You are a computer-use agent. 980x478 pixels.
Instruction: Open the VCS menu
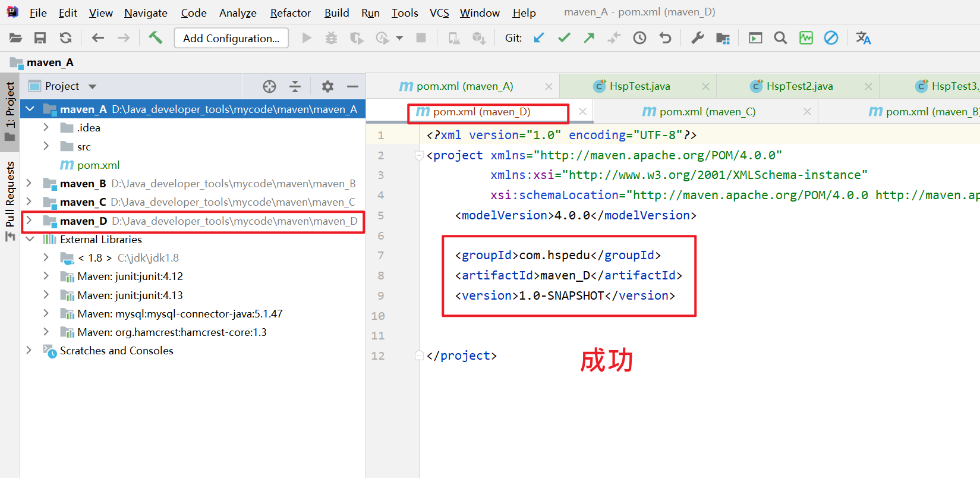pos(439,12)
